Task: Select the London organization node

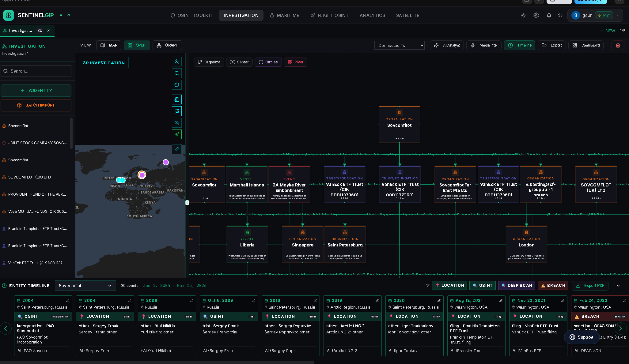Action: point(526,244)
